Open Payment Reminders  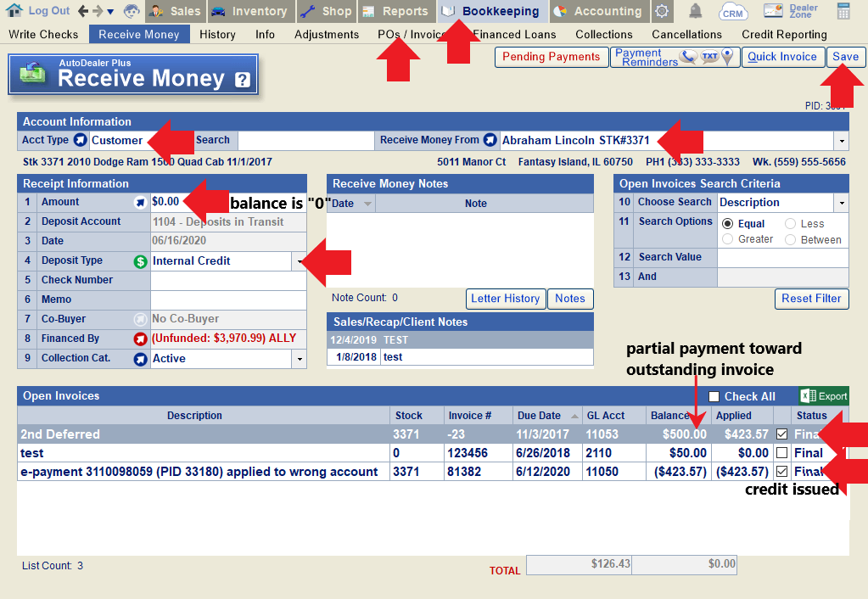675,57
